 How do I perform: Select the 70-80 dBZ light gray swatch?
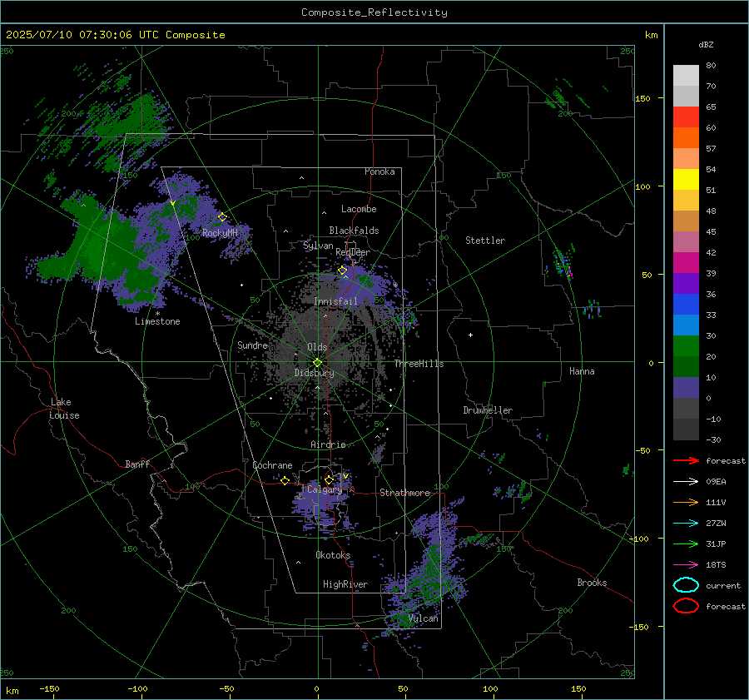[686, 76]
